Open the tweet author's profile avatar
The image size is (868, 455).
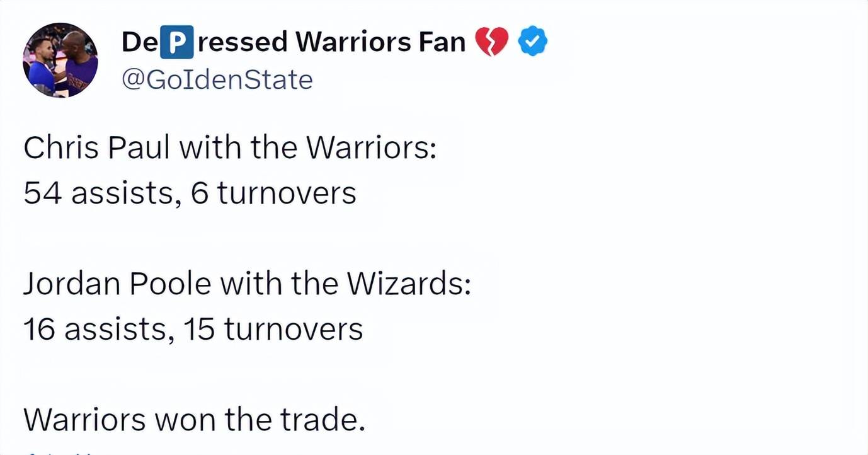pos(60,60)
